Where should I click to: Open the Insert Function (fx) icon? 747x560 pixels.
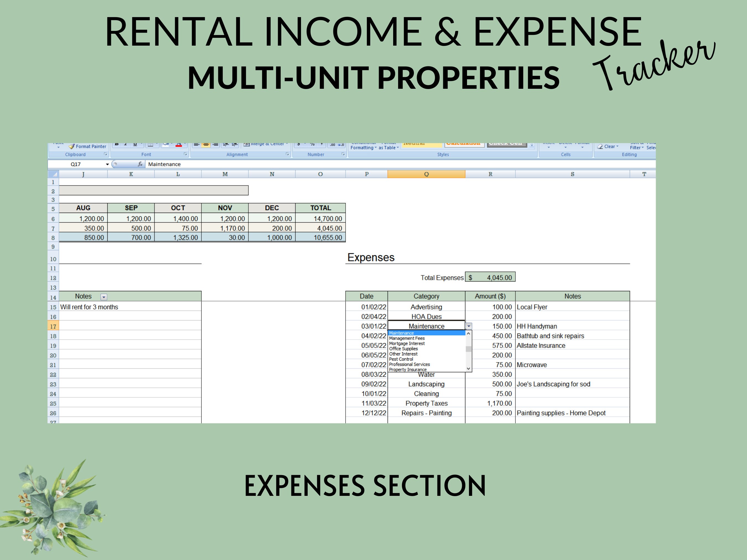click(141, 164)
